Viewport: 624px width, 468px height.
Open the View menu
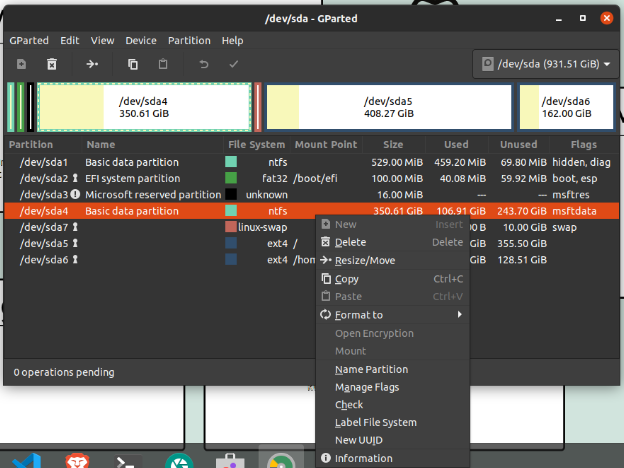tap(102, 41)
